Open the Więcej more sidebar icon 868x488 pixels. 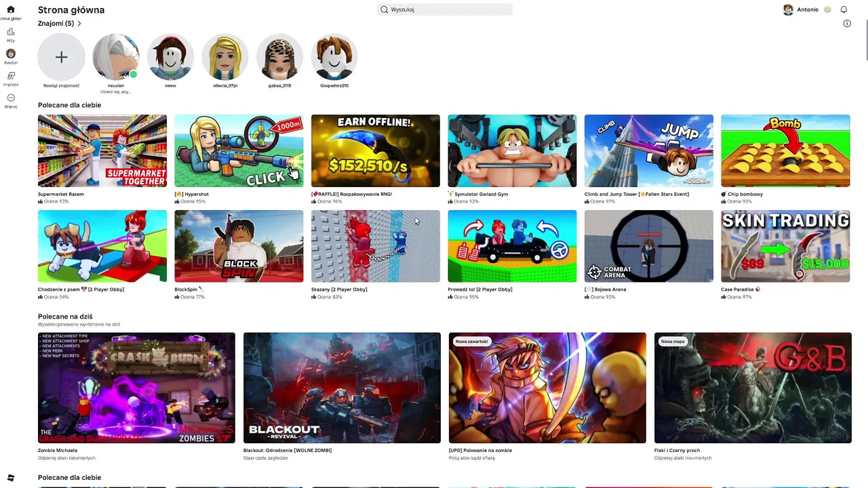pyautogui.click(x=11, y=98)
